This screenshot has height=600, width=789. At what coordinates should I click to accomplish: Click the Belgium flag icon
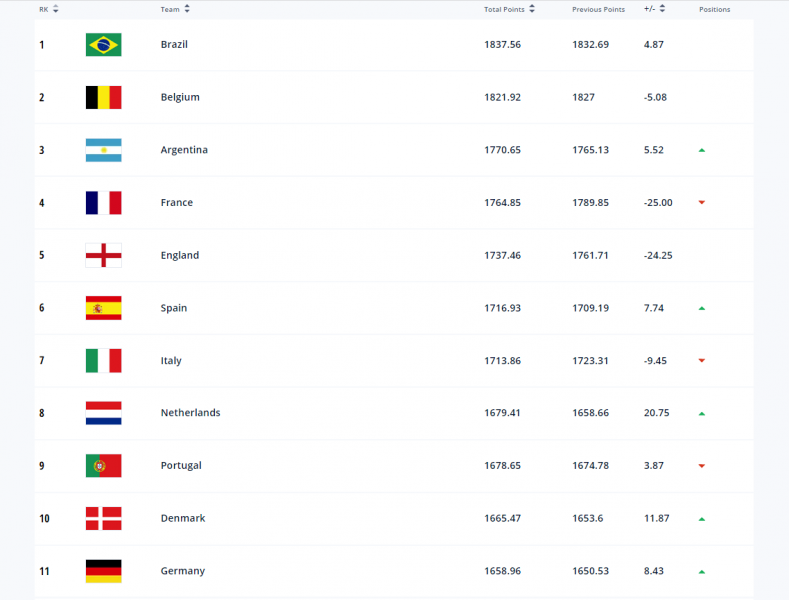[x=103, y=97]
